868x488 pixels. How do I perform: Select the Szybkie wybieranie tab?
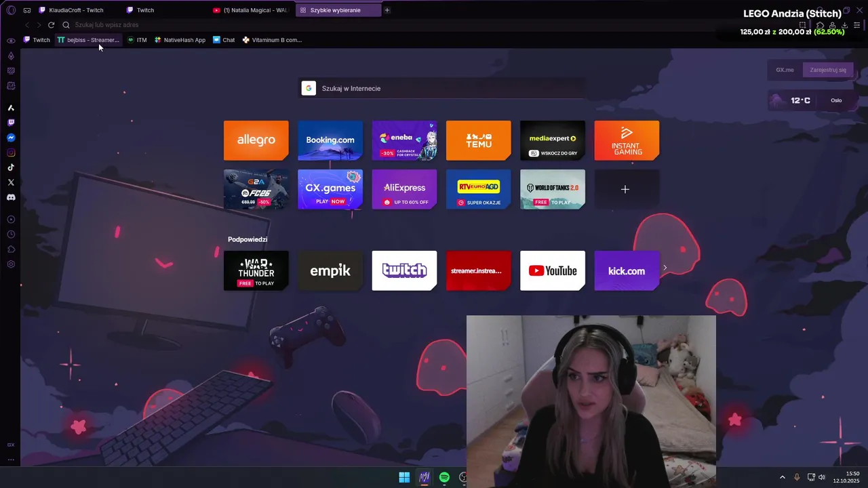coord(338,10)
